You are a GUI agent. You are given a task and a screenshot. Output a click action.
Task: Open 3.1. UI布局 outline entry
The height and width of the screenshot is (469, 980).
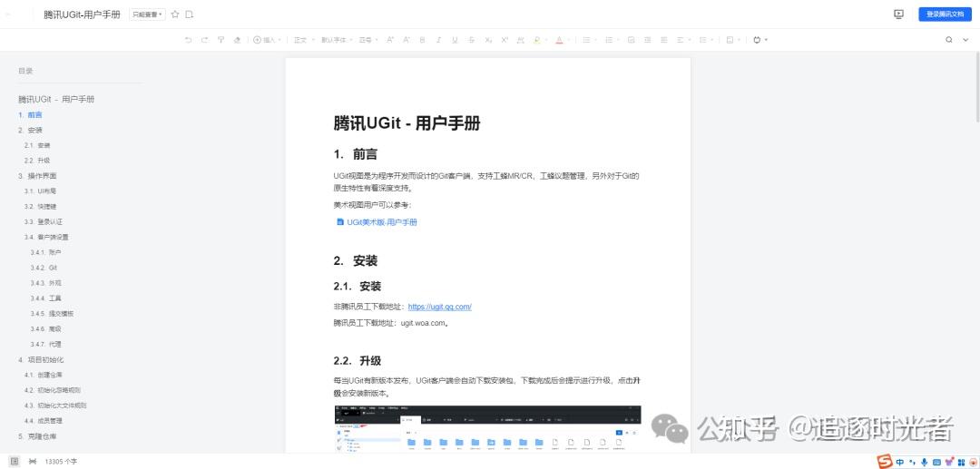(x=41, y=191)
